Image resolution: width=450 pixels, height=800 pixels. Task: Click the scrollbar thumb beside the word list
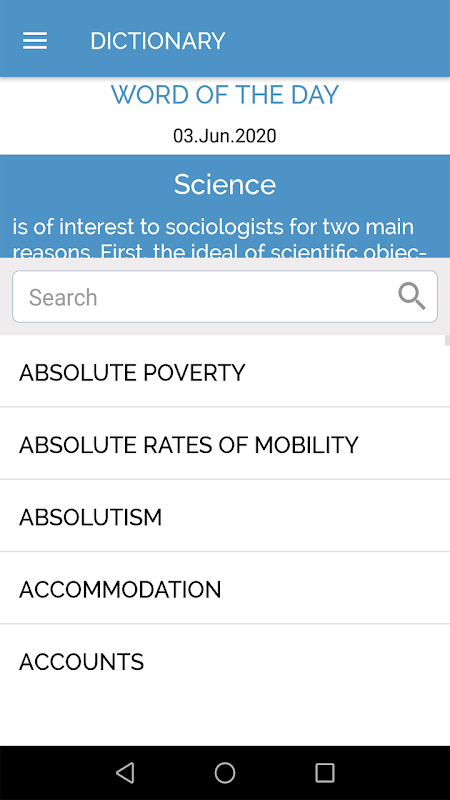click(x=447, y=340)
